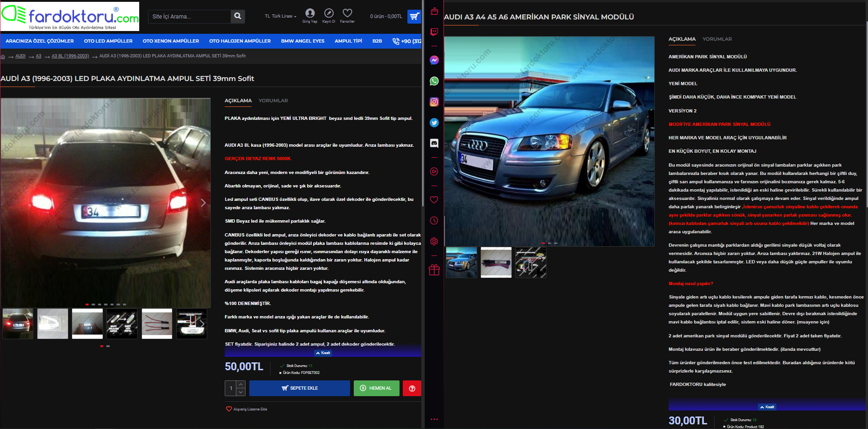Select first thumbnail of red car rear
The width and height of the screenshot is (868, 429).
tap(18, 324)
